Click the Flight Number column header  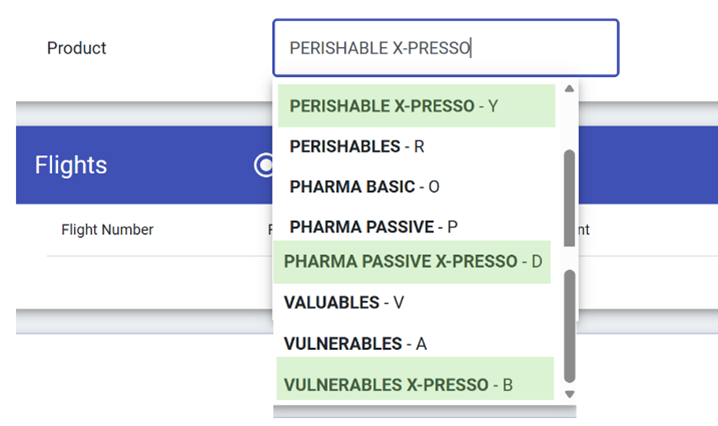point(107,230)
